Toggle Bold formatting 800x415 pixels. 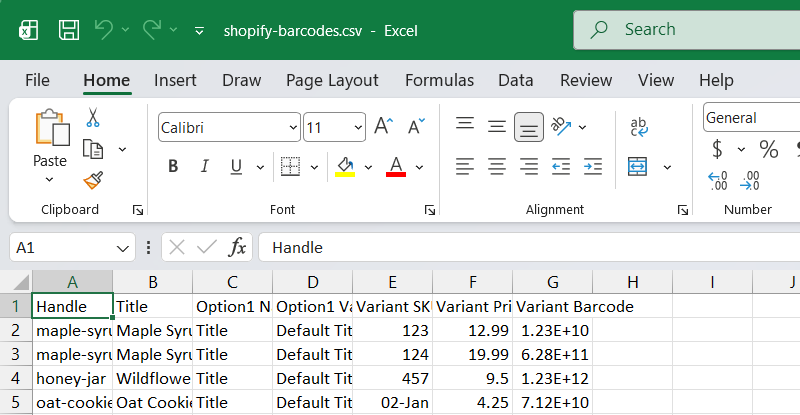tap(173, 166)
